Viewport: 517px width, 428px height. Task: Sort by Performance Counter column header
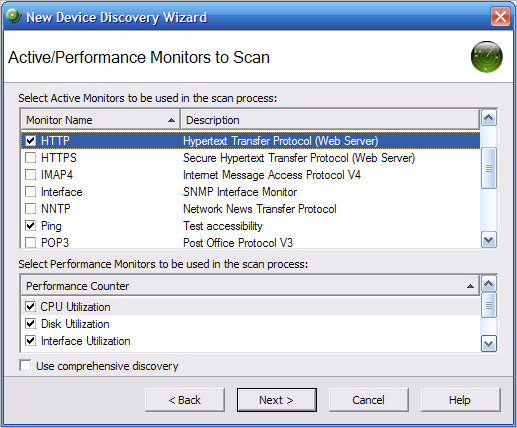pyautogui.click(x=250, y=286)
